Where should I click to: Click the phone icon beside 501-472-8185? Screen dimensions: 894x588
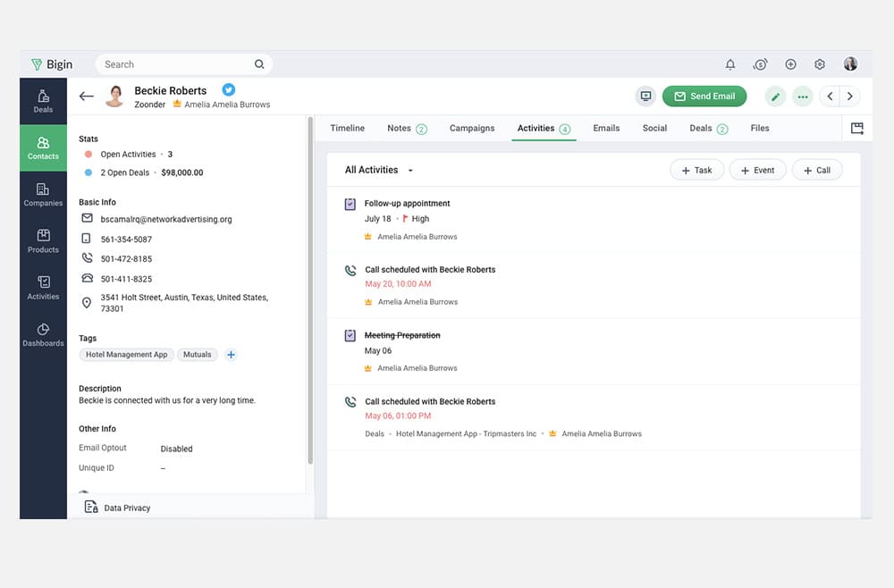tap(87, 258)
